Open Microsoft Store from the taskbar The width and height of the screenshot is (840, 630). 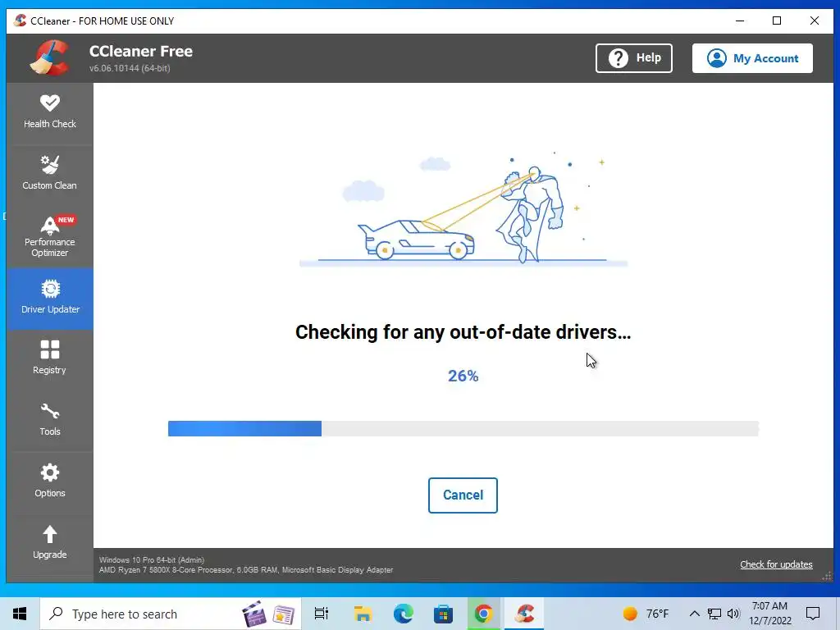443,614
